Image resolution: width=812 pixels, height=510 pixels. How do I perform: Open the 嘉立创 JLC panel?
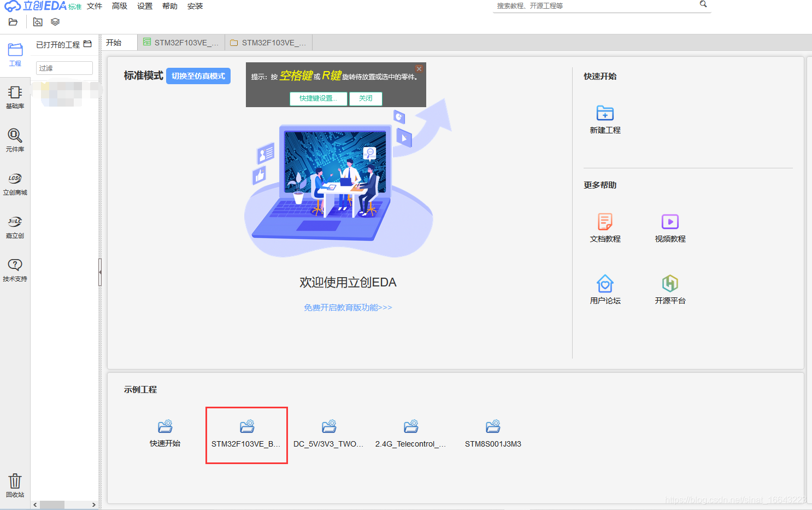[x=15, y=227]
